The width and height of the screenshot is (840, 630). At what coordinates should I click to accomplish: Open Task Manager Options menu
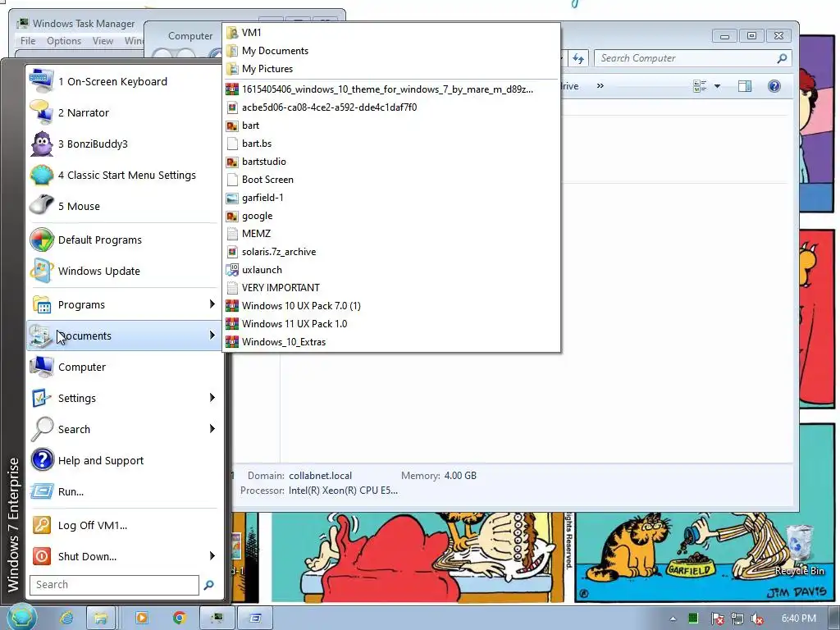tap(64, 41)
